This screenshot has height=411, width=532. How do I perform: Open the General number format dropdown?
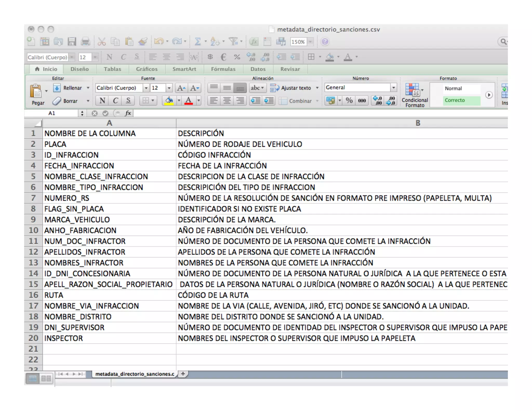[394, 88]
